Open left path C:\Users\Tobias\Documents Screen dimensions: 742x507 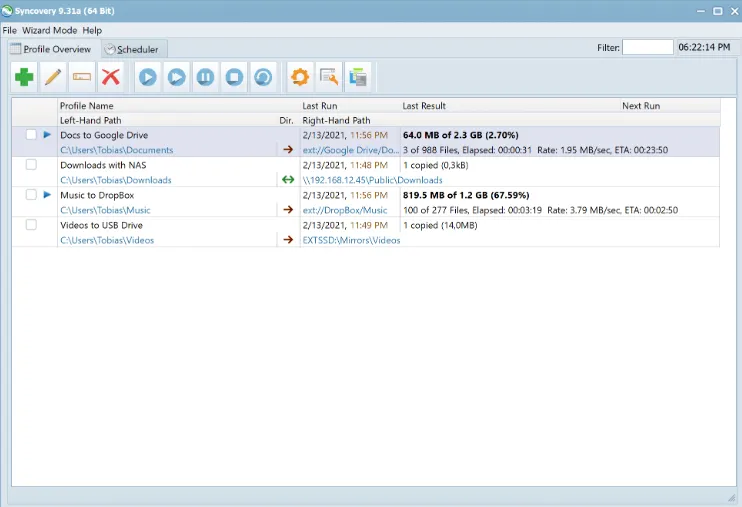click(116, 150)
